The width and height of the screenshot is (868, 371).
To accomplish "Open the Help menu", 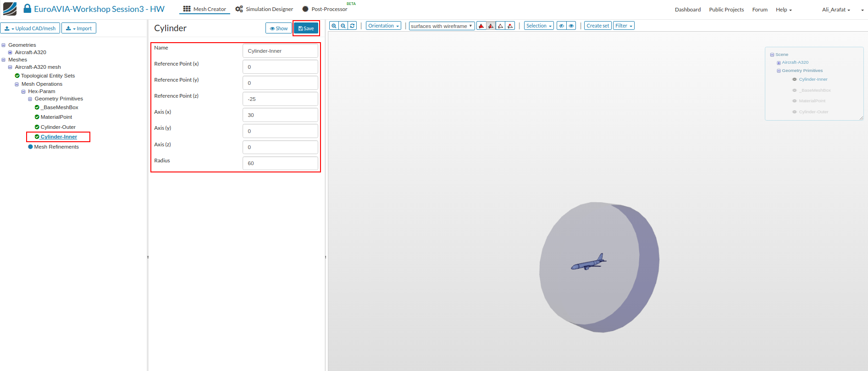I will [784, 10].
